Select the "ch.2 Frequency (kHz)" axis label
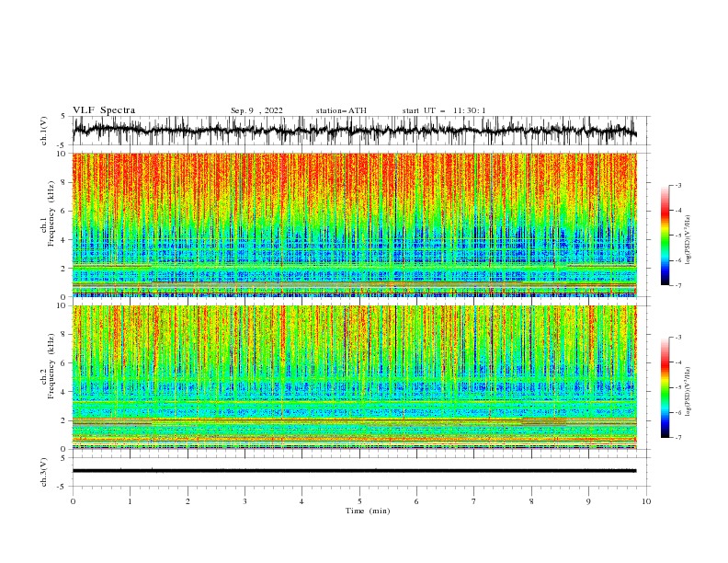This screenshot has width=728, height=563. pyautogui.click(x=47, y=366)
